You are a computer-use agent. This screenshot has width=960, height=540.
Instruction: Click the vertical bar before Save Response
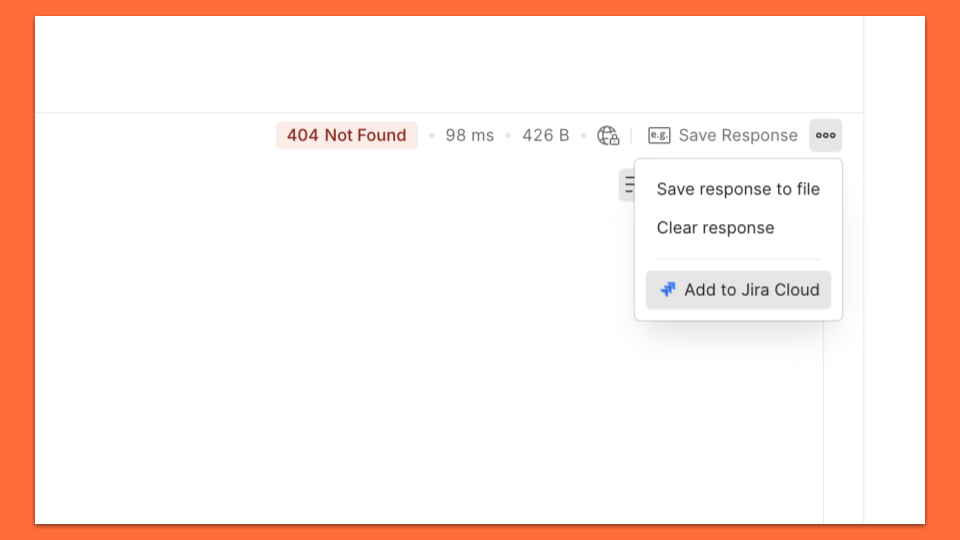click(x=631, y=136)
